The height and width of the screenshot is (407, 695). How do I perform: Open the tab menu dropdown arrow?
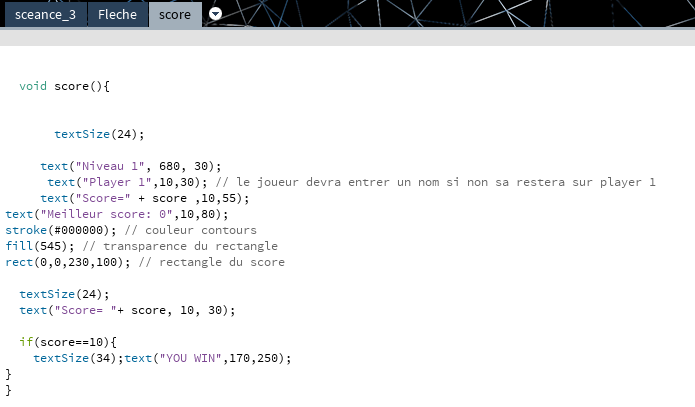point(216,14)
